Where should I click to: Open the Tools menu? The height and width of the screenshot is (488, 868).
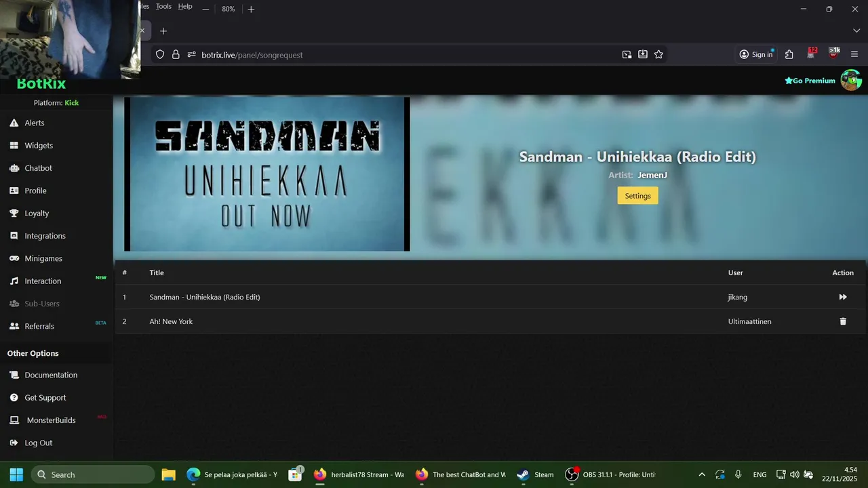pyautogui.click(x=163, y=6)
